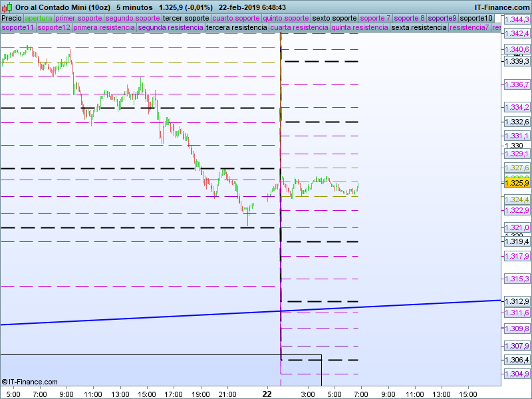Click the 'primer soporte' indicator label
This screenshot has width=532, height=399.
click(78, 18)
